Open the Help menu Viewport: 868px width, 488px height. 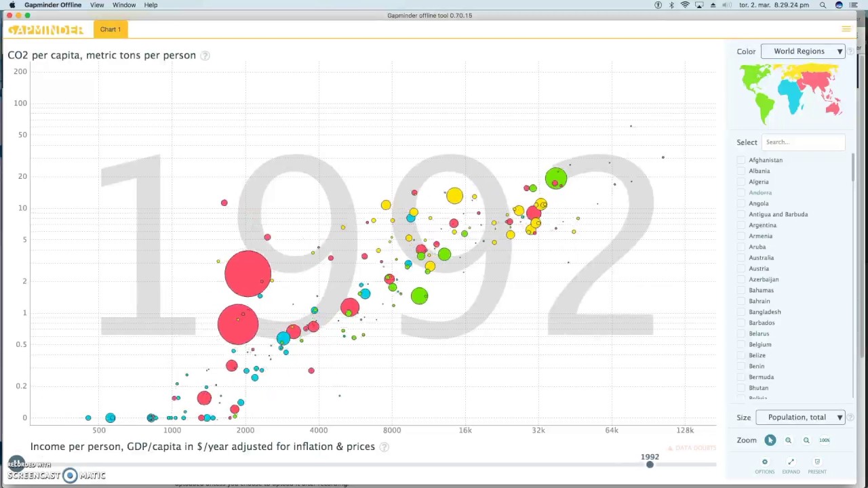pos(151,5)
